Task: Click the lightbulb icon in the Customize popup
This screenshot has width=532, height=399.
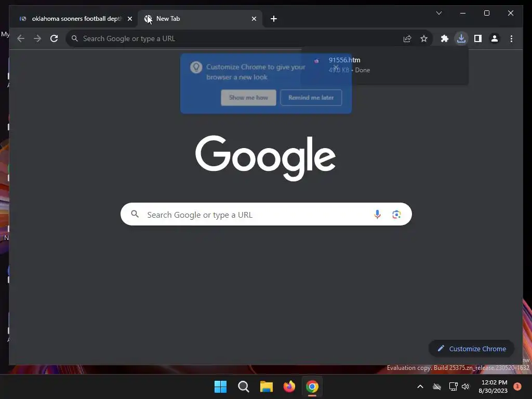Action: tap(196, 67)
